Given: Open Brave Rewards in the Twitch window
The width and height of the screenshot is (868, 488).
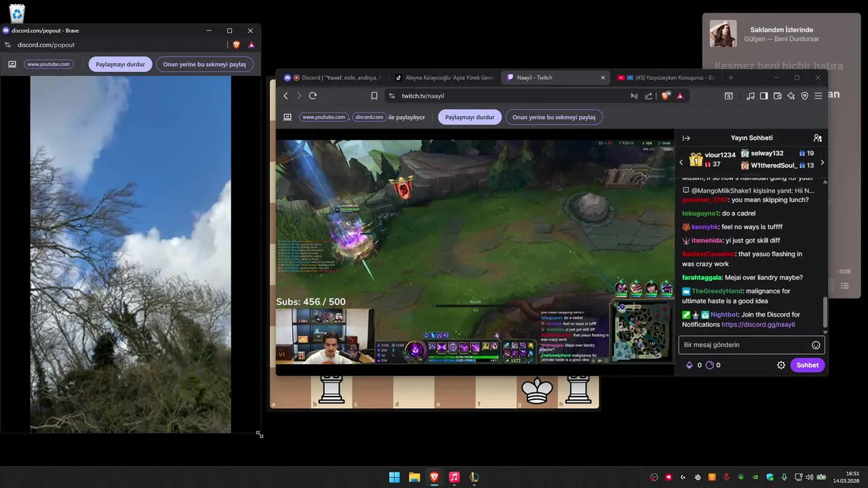Looking at the screenshot, I should pos(680,96).
